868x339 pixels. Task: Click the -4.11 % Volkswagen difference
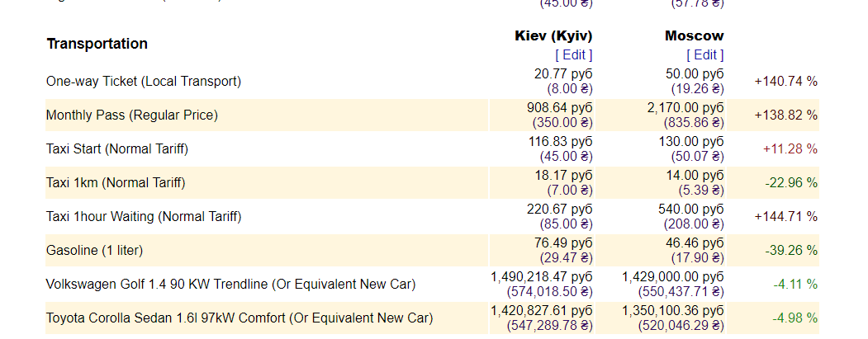pyautogui.click(x=794, y=285)
